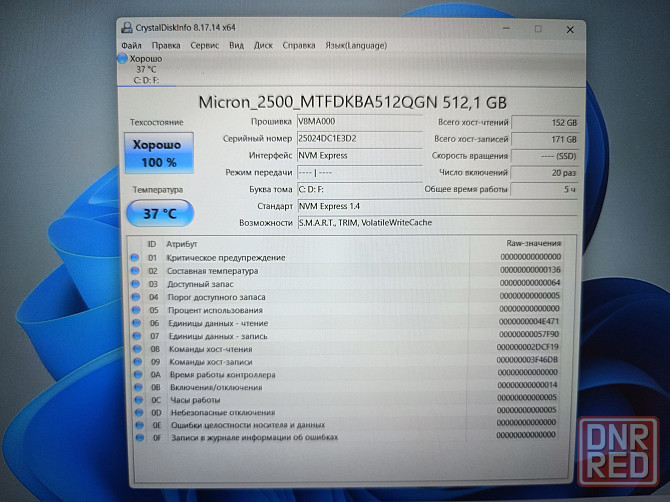The height and width of the screenshot is (502, 670).
Task: Click the Raw-значения column header
Action: [533, 243]
